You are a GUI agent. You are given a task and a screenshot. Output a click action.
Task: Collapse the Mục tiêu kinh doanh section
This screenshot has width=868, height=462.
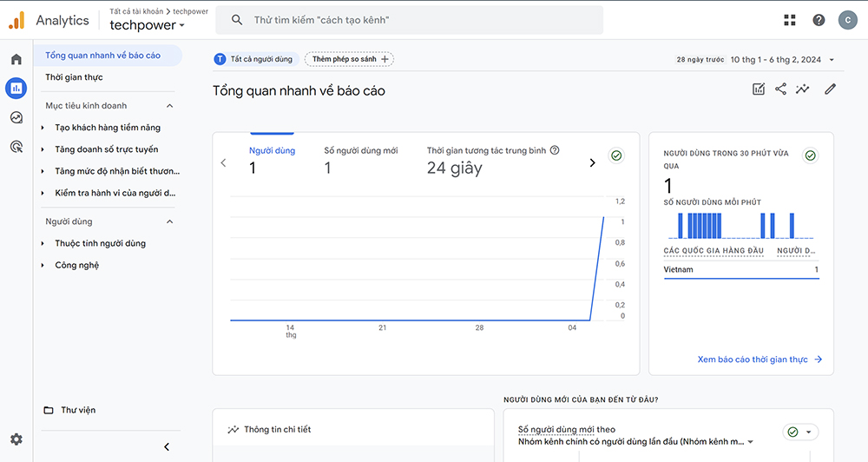[169, 106]
